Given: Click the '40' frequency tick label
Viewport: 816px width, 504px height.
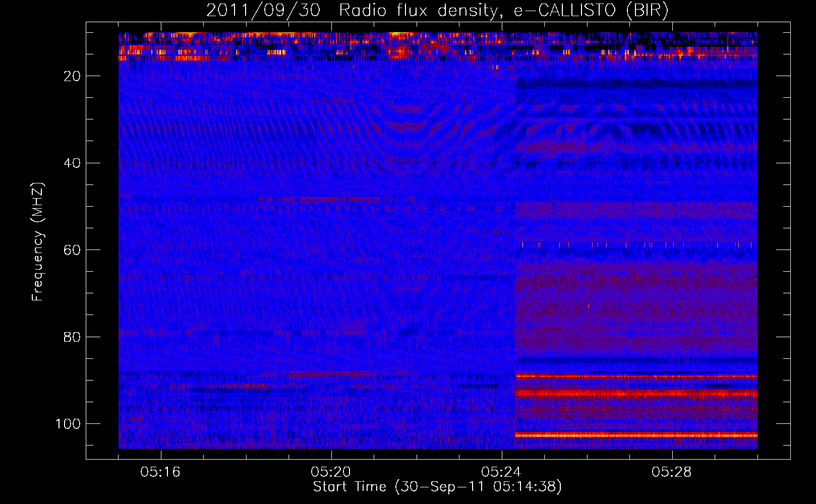Looking at the screenshot, I should click(73, 163).
